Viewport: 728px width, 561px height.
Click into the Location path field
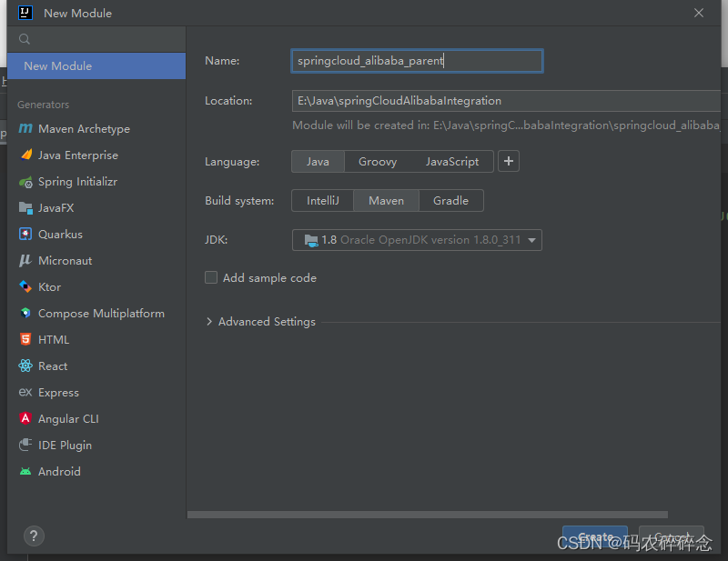click(506, 101)
